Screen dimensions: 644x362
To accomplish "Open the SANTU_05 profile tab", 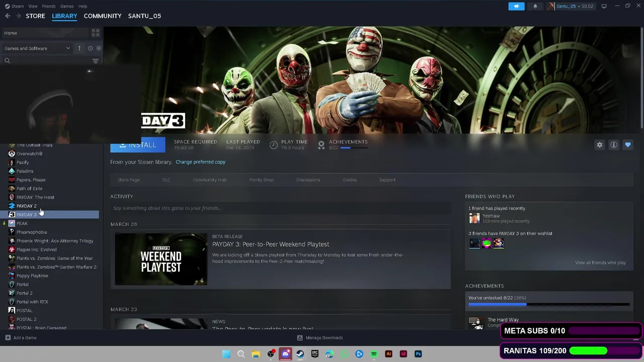I will tap(144, 16).
